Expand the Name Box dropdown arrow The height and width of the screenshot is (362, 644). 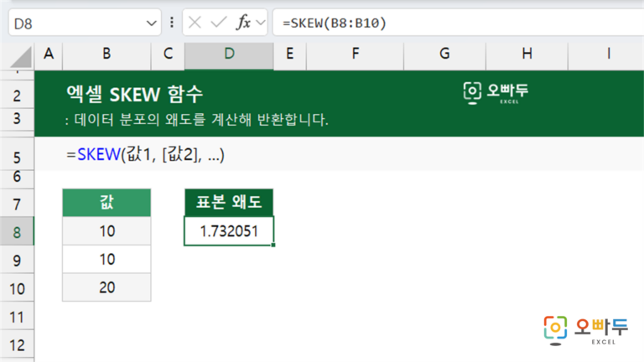151,23
